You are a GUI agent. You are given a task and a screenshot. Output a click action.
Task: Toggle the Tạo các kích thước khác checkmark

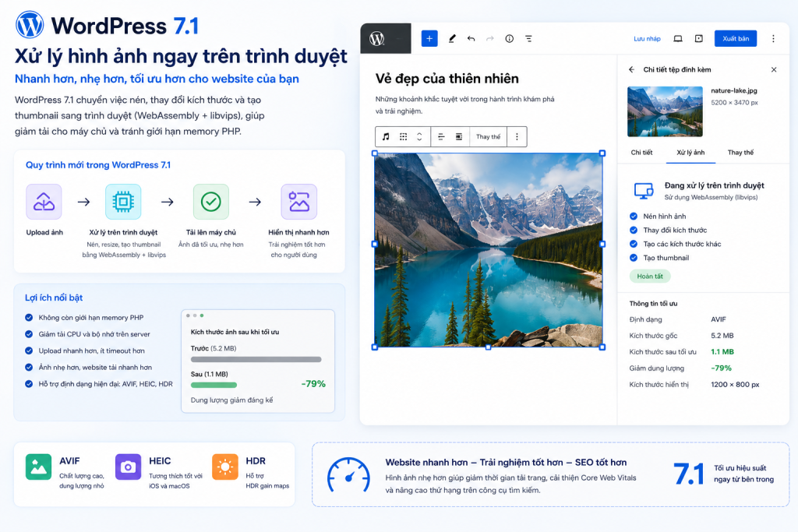coord(634,244)
